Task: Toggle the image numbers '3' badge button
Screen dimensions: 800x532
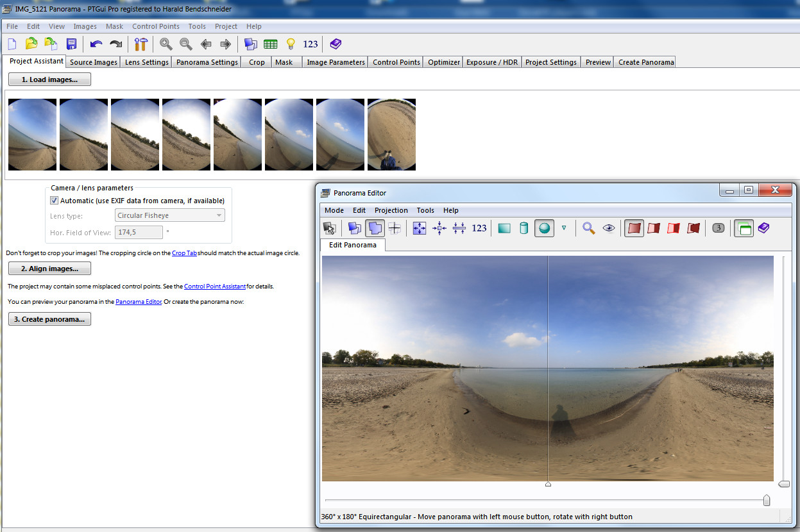Action: pyautogui.click(x=719, y=228)
